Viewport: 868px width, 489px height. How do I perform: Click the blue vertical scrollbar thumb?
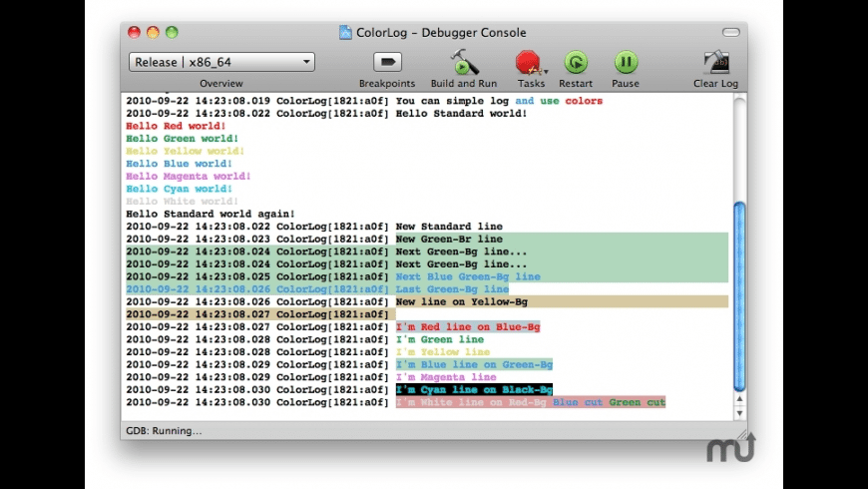coord(739,294)
